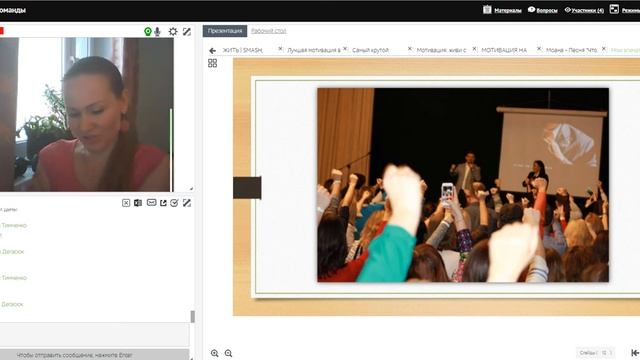Clear chat with the X box icon

[126, 203]
